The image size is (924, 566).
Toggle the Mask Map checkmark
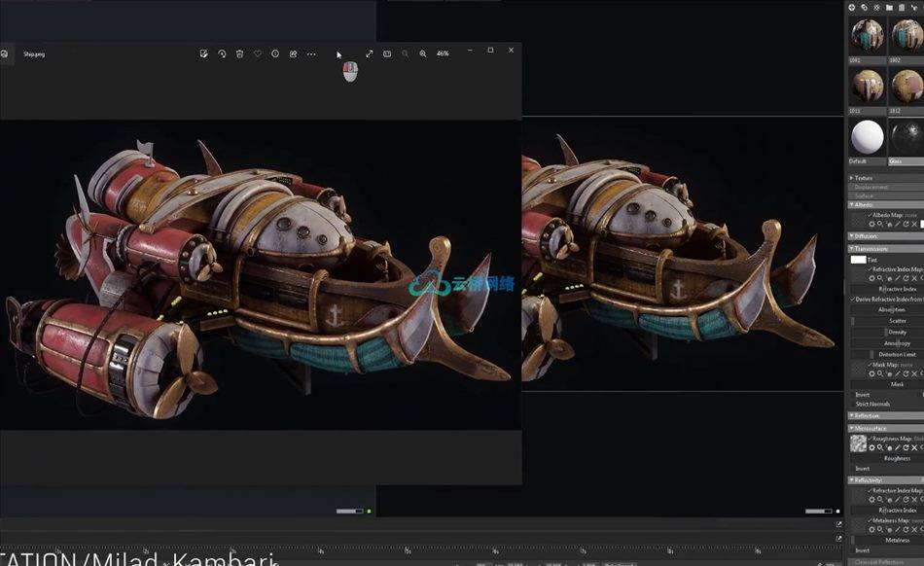click(870, 365)
